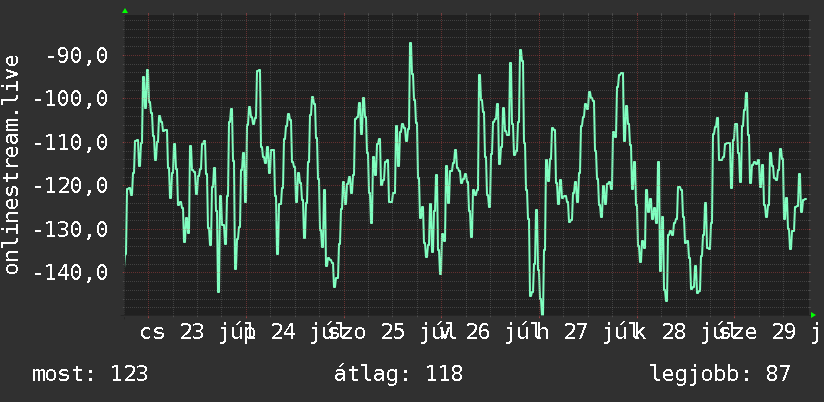Screen dimensions: 824x402
Task: Click the 'átlag: 118' average value text
Action: (398, 374)
